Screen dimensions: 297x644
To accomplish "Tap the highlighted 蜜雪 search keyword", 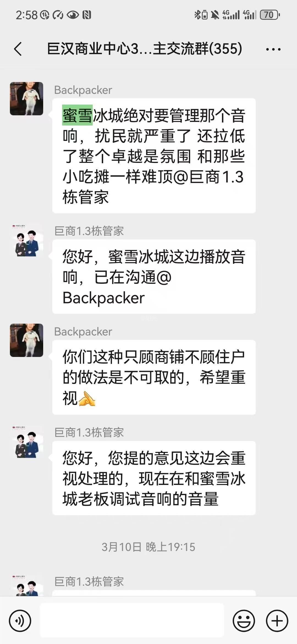I will pyautogui.click(x=77, y=115).
